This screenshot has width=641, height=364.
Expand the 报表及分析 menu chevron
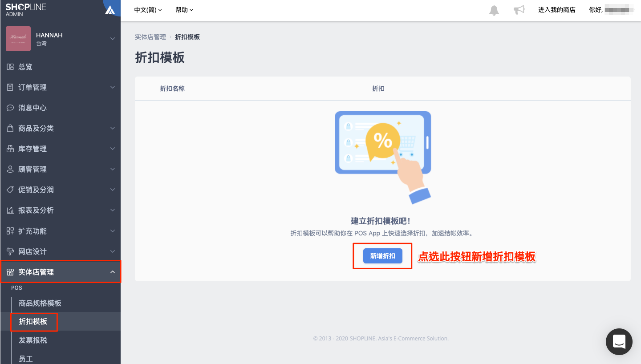(113, 210)
